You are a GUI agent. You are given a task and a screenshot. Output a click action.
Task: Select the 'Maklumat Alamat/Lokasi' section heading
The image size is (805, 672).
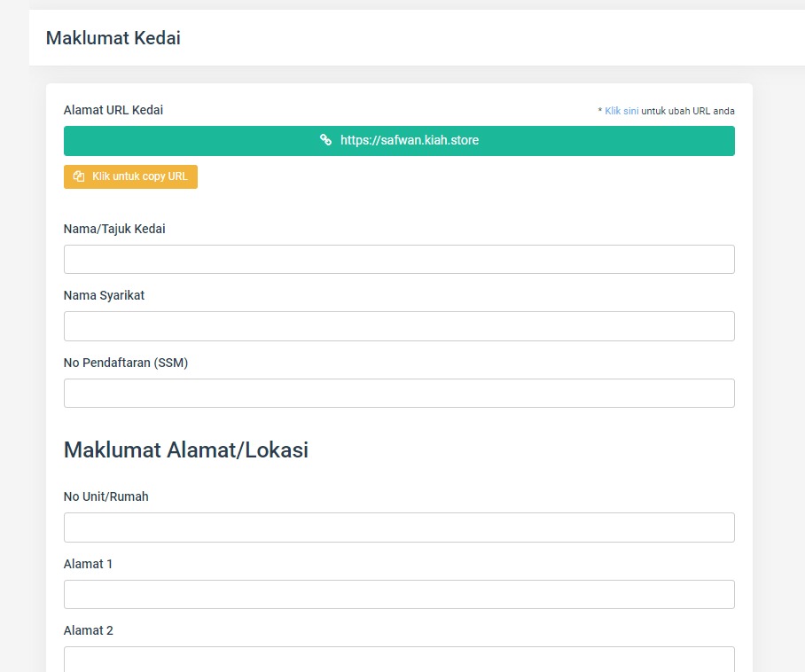(186, 450)
